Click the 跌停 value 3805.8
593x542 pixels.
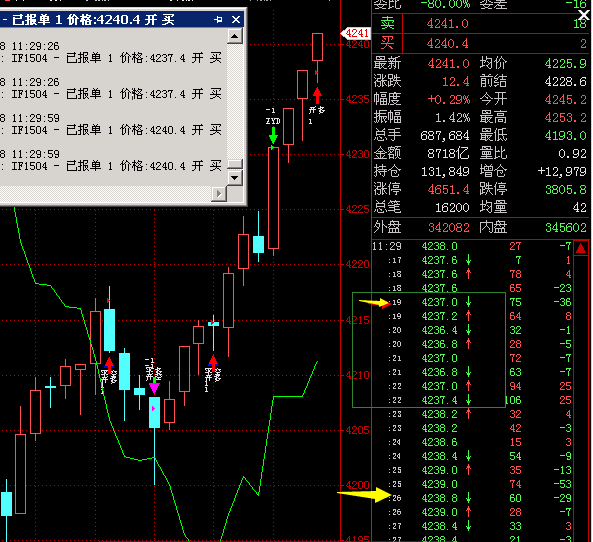point(565,189)
